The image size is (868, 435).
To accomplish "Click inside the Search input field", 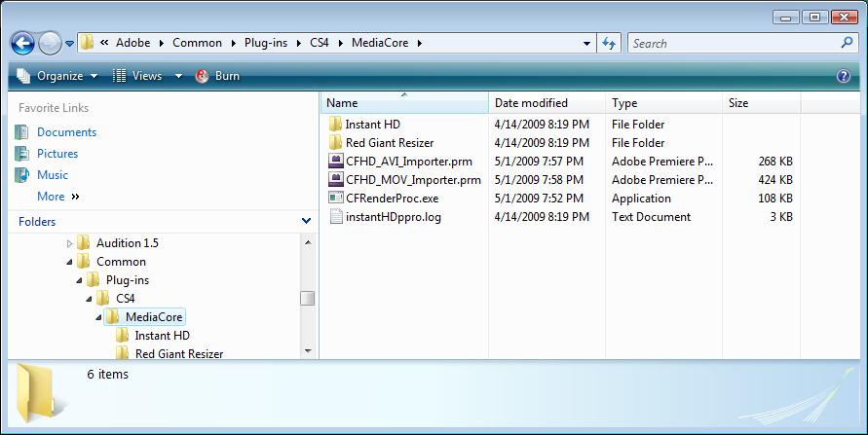I will point(731,44).
